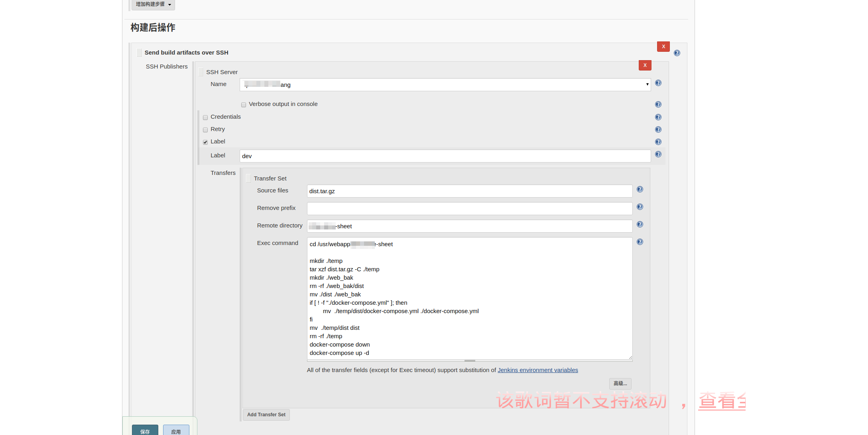Click the empty Remove prefix field
The image size is (868, 435).
[x=470, y=208]
